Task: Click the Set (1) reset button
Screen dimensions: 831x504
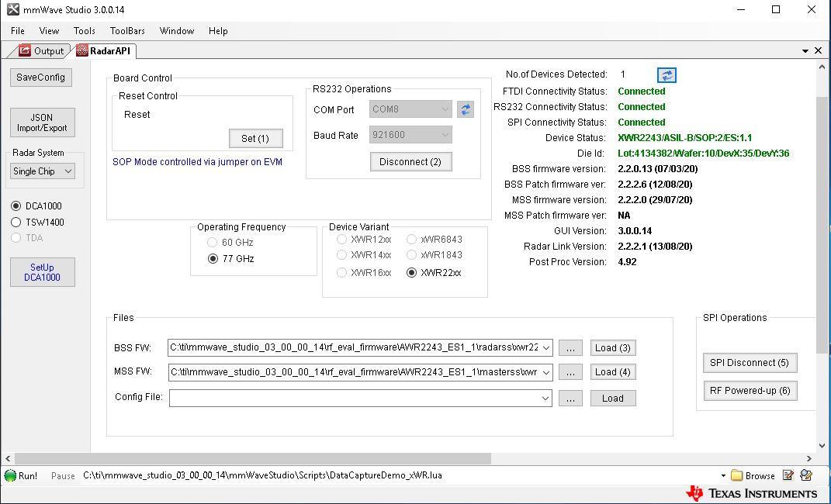Action: click(x=255, y=139)
